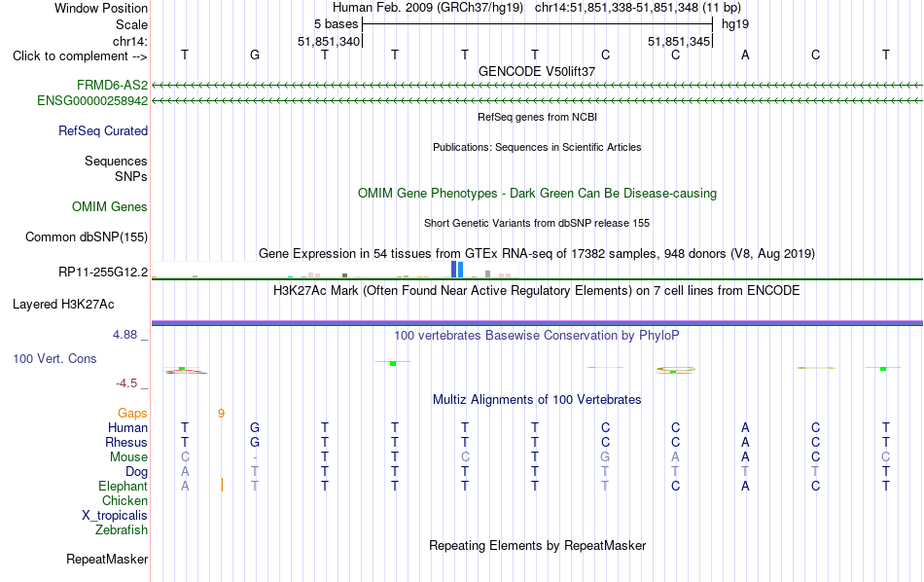Click Common dbSNP(155) track label
Image resolution: width=924 pixels, height=582 pixels.
pos(87,237)
